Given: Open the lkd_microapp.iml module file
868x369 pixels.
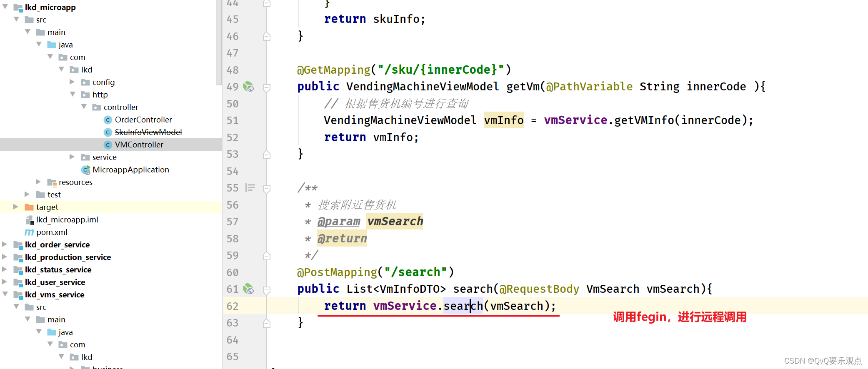Looking at the screenshot, I should pyautogui.click(x=67, y=219).
